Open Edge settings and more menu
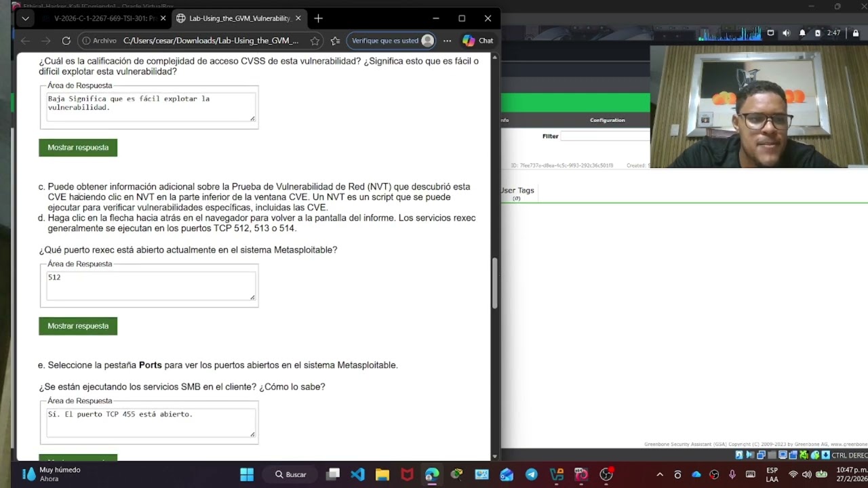868x488 pixels. point(447,41)
